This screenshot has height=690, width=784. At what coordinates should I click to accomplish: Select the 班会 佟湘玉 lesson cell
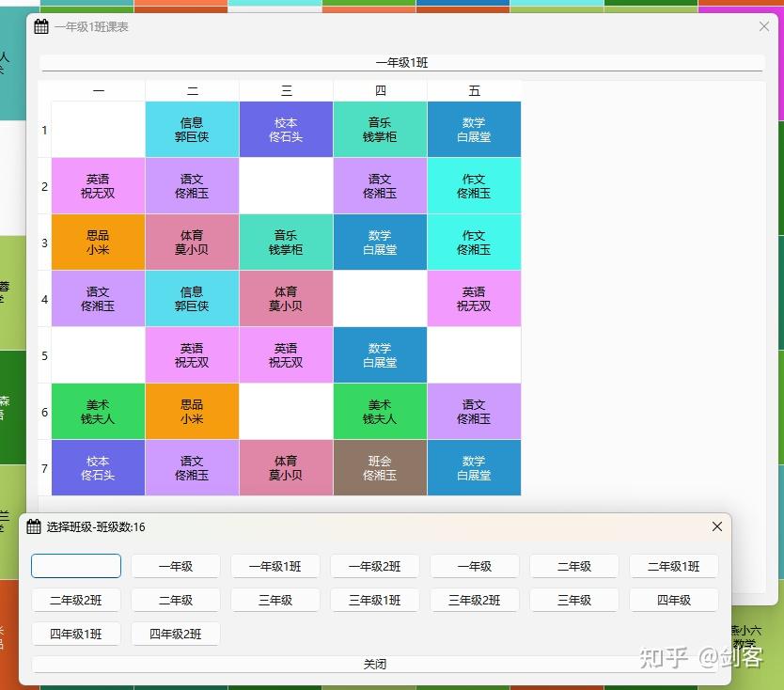click(x=380, y=468)
